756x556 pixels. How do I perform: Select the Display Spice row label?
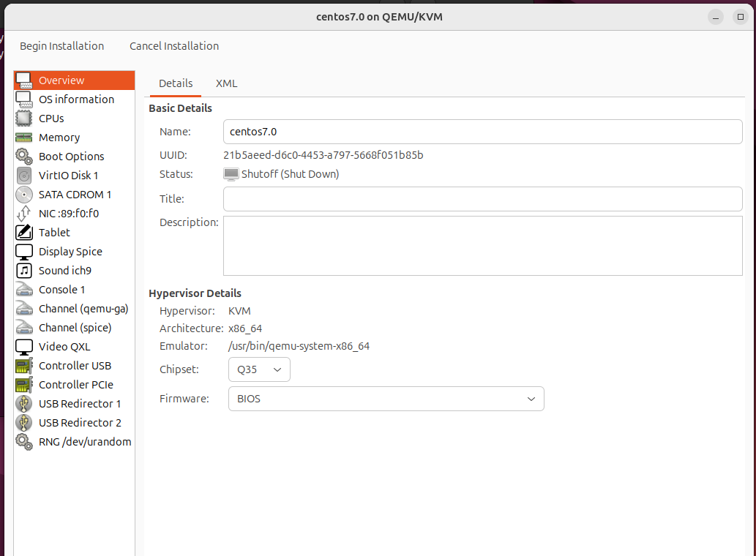[x=70, y=252]
